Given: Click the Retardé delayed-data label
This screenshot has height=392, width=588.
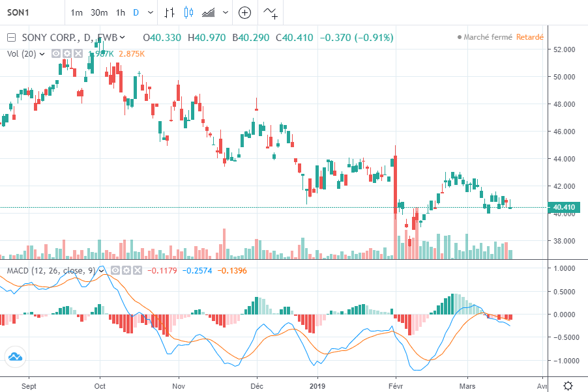Looking at the screenshot, I should pyautogui.click(x=529, y=38).
